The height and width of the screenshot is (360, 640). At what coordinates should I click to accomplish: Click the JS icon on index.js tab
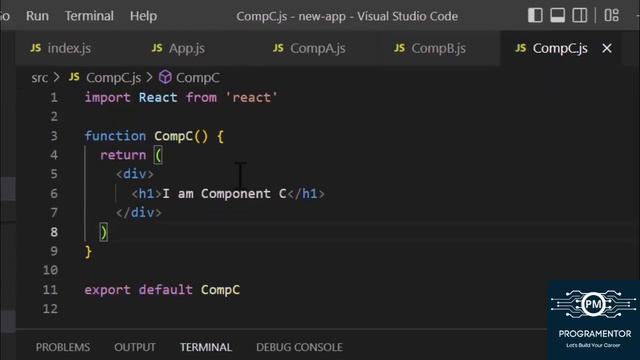(36, 48)
